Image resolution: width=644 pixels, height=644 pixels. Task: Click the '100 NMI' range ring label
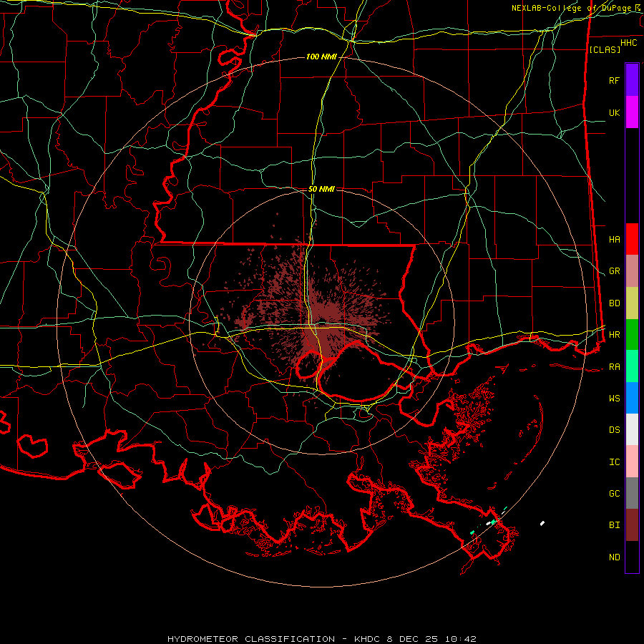[321, 57]
